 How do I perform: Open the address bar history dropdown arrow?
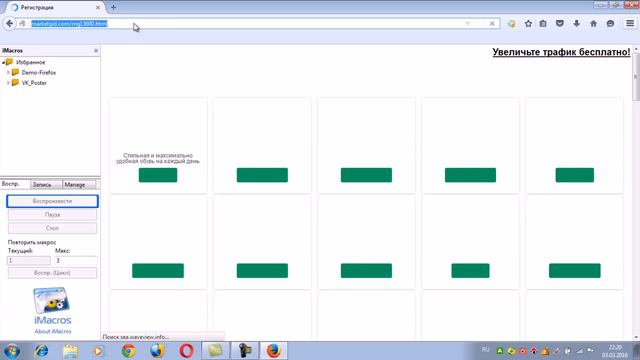pos(467,24)
